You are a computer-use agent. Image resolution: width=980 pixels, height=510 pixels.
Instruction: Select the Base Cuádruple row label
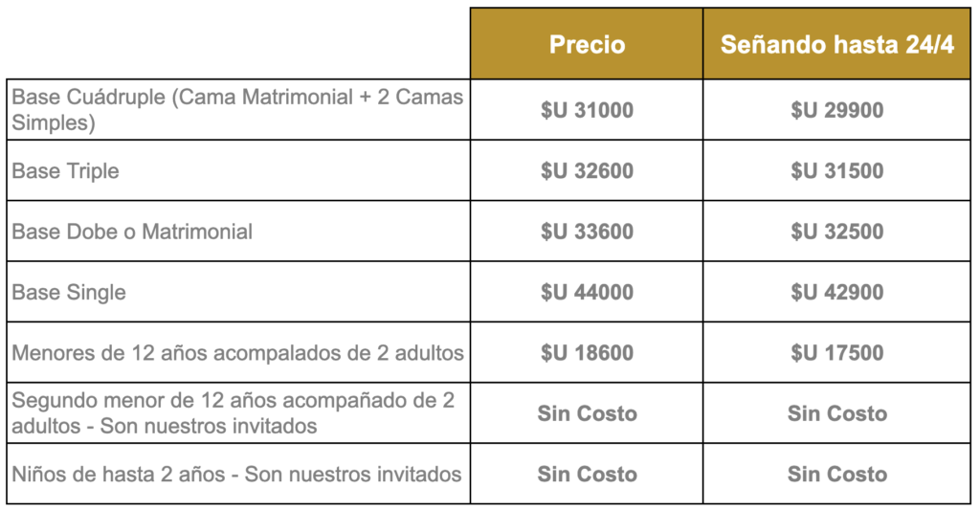tap(237, 110)
